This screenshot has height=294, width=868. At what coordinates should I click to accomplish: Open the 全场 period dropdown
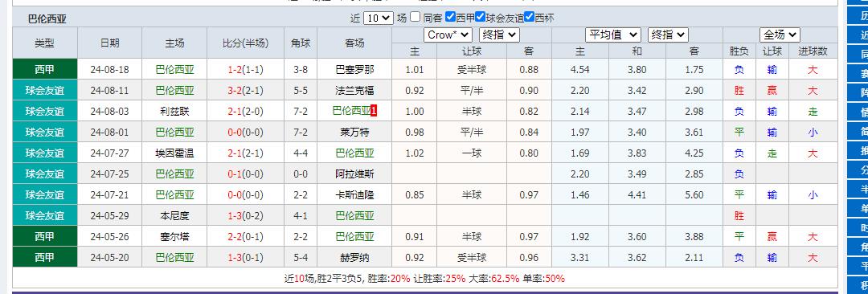pos(780,35)
